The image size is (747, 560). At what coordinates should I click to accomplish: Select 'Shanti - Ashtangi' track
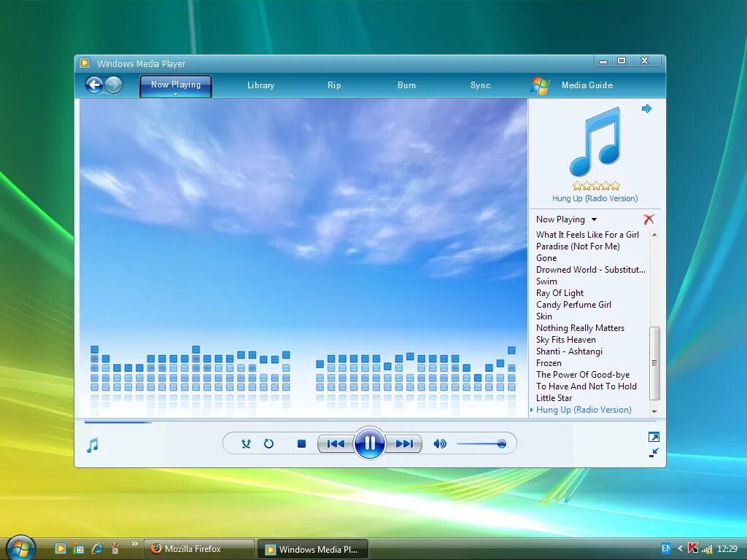click(569, 351)
